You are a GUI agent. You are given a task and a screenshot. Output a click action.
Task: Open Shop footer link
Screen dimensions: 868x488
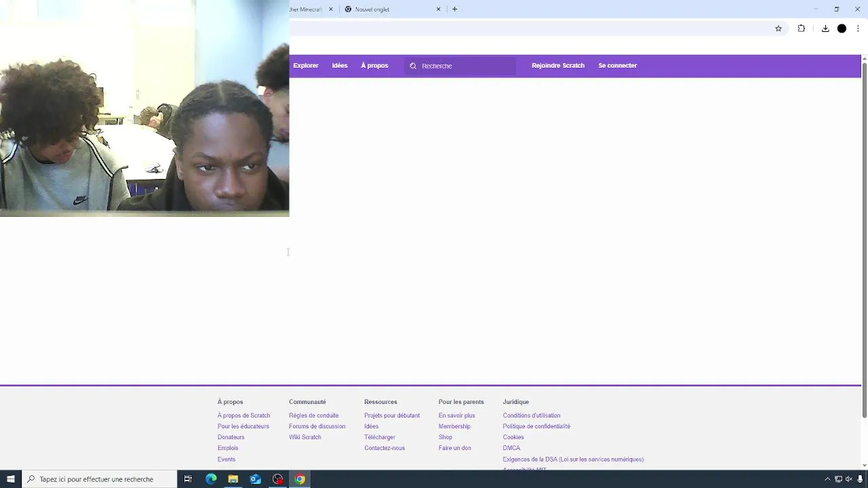pos(445,437)
